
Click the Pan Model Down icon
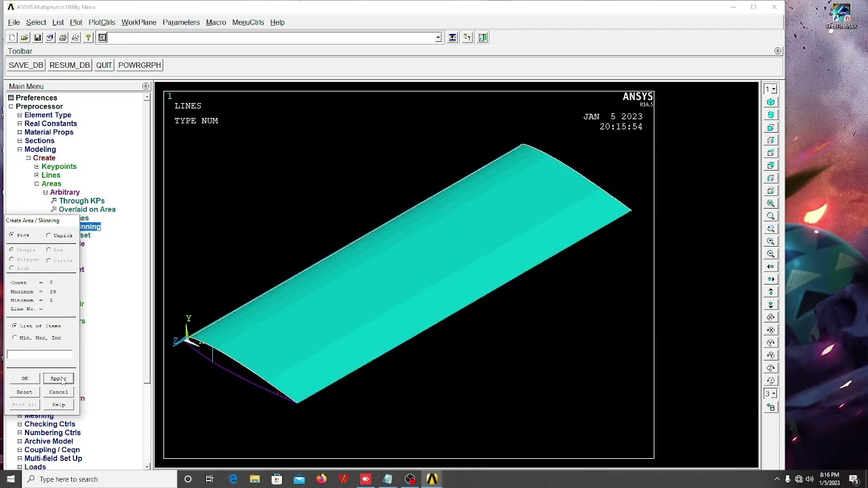pyautogui.click(x=771, y=305)
